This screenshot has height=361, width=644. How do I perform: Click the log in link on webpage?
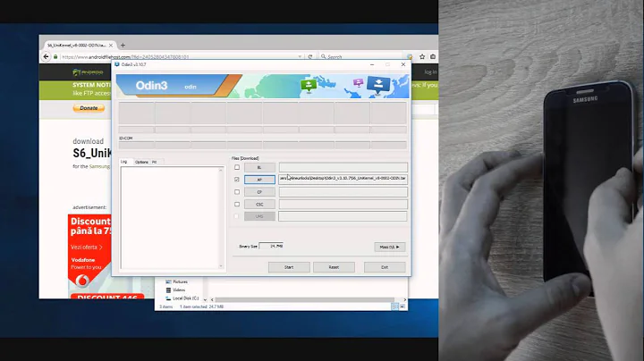430,71
